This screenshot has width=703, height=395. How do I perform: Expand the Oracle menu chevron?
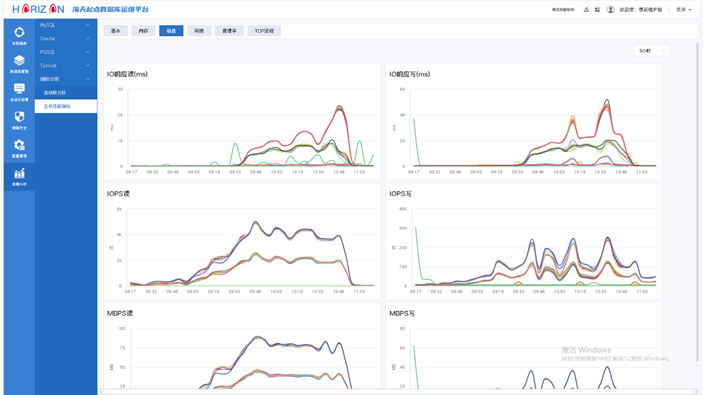pyautogui.click(x=87, y=39)
